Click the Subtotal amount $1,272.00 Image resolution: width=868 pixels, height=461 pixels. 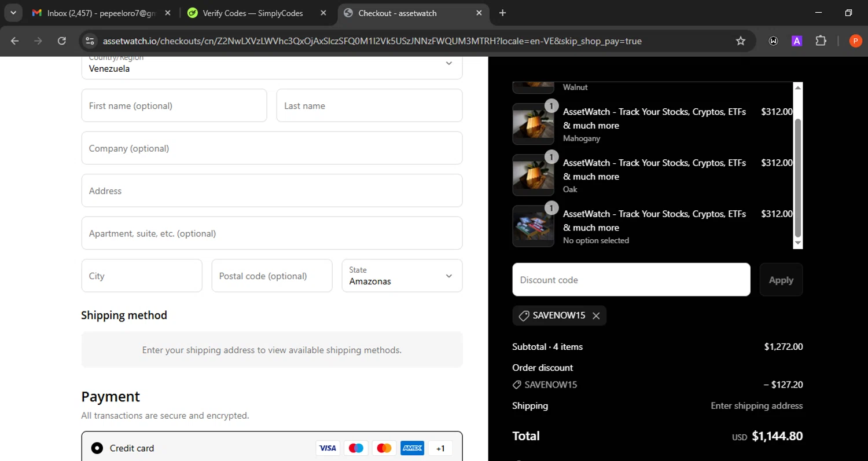[784, 347]
